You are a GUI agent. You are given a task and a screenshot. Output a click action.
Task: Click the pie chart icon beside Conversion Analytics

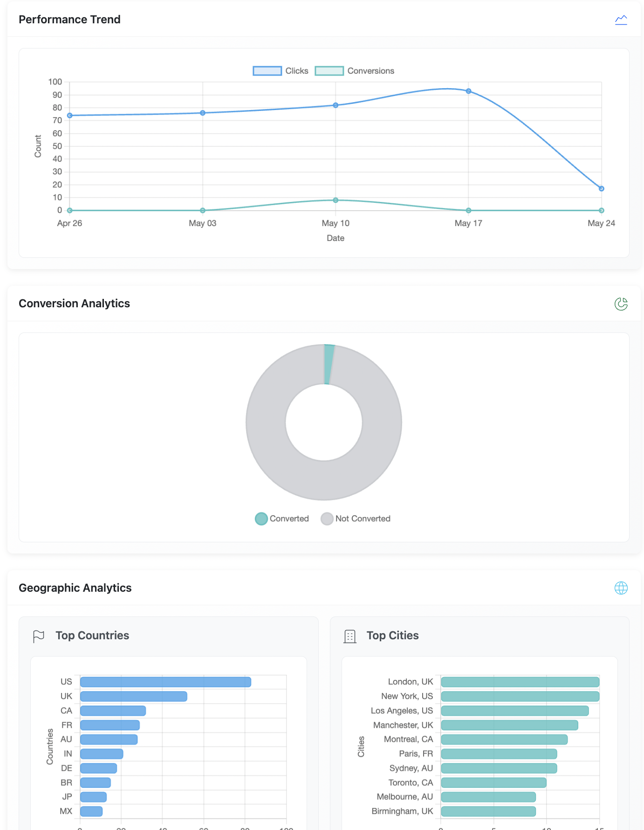(x=621, y=304)
